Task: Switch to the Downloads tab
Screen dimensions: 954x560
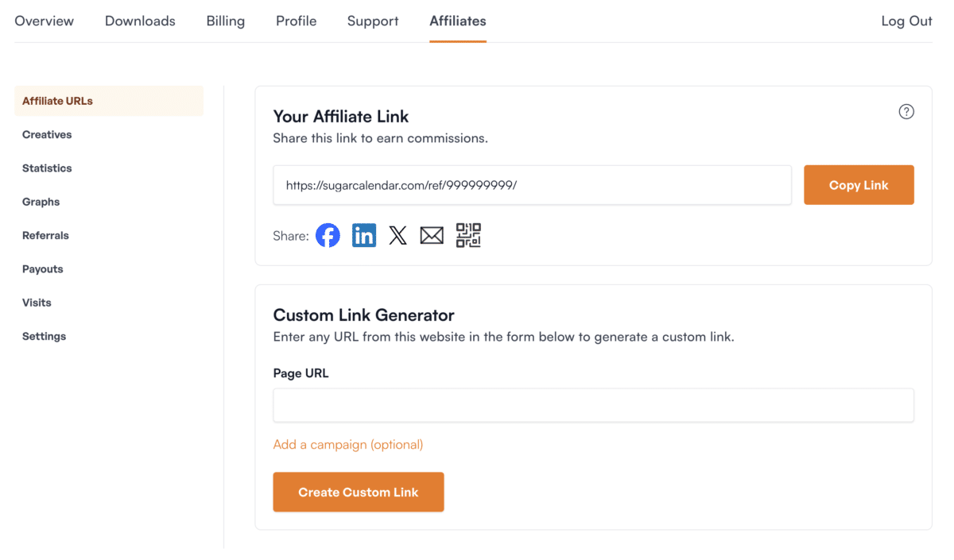Action: pos(140,21)
